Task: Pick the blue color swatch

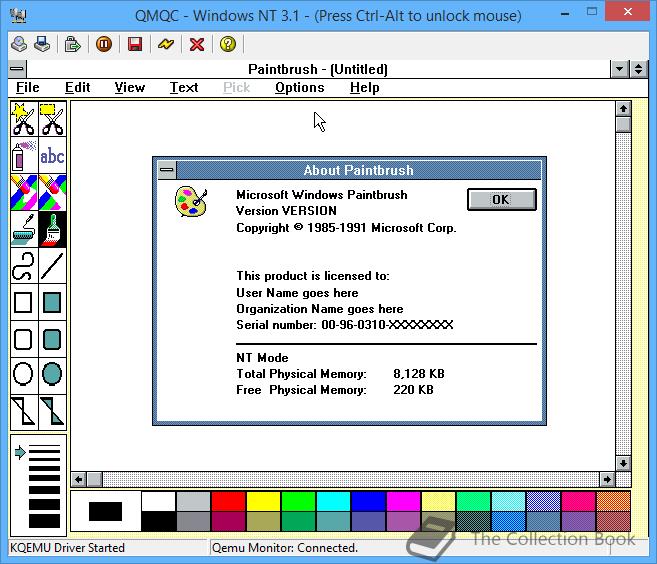Action: point(368,502)
